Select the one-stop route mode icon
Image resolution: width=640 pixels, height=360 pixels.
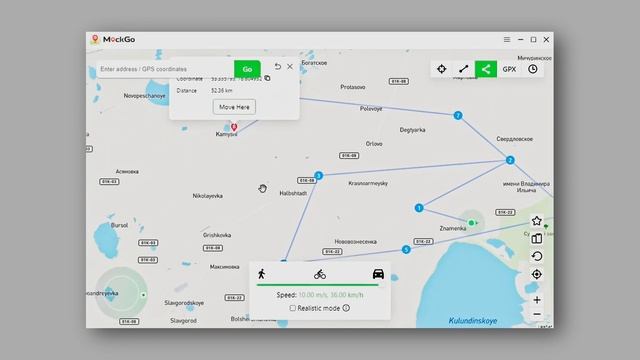pyautogui.click(x=464, y=69)
